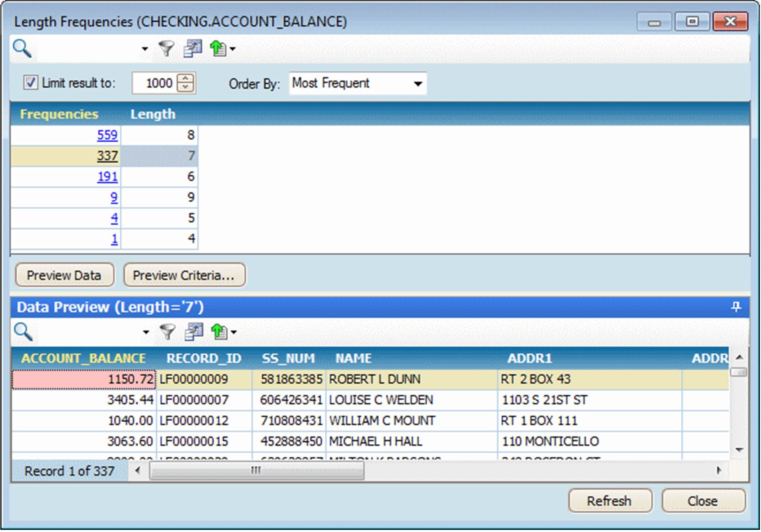Select the Length cell with value 6
The height and width of the screenshot is (532, 761).
[159, 177]
